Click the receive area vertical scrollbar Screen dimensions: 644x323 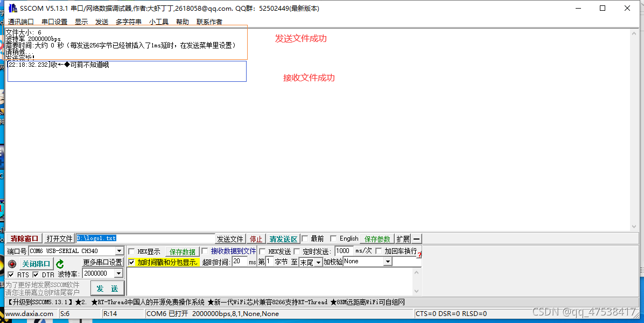[634, 129]
